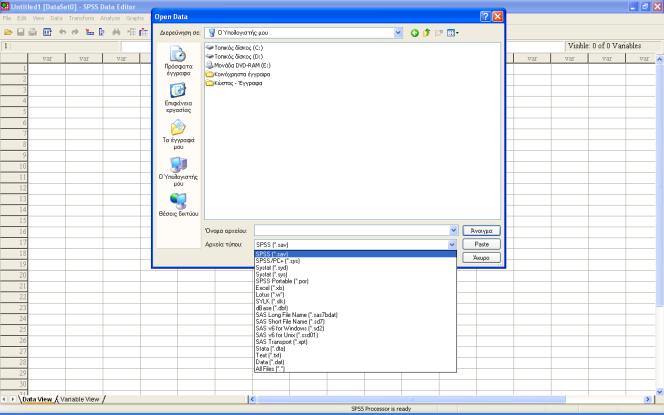664x415 pixels.
Task: Choose SPSS/PC+ (*.sys) in type list
Action: pos(355,261)
